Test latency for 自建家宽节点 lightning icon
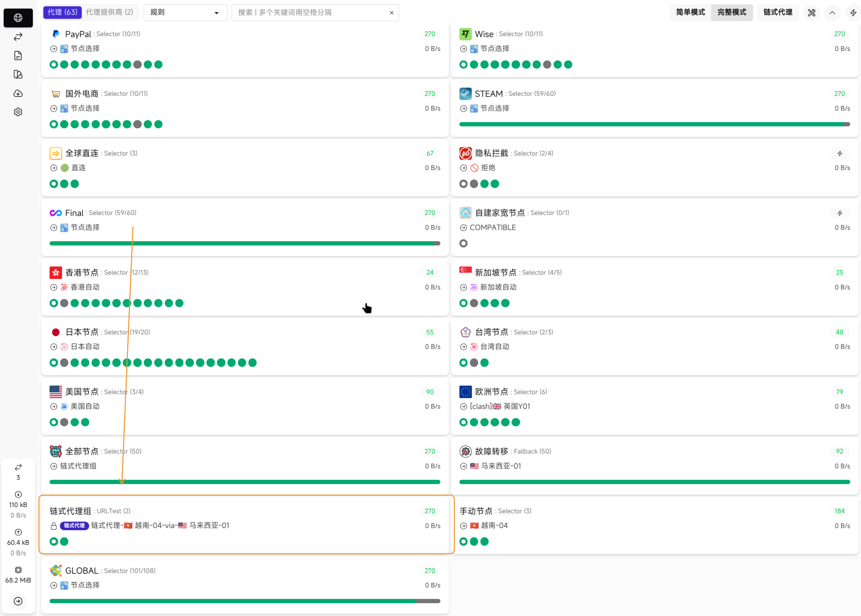 (x=839, y=213)
